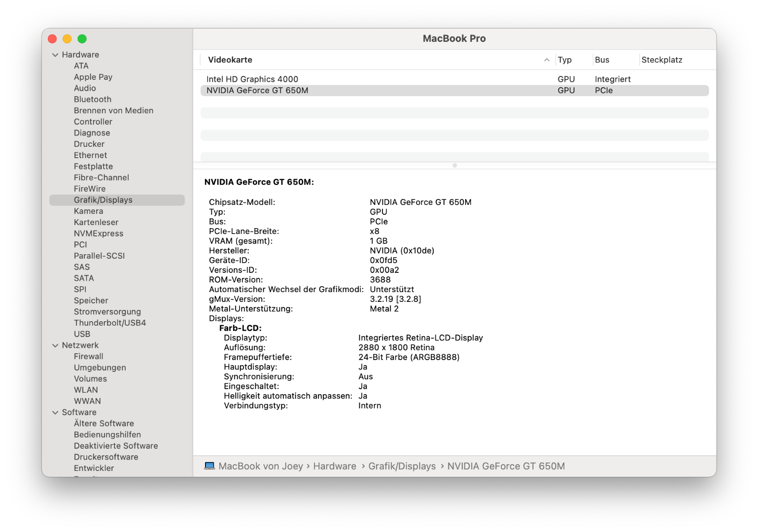Open SPI in the sidebar
The image size is (758, 532).
coord(80,290)
